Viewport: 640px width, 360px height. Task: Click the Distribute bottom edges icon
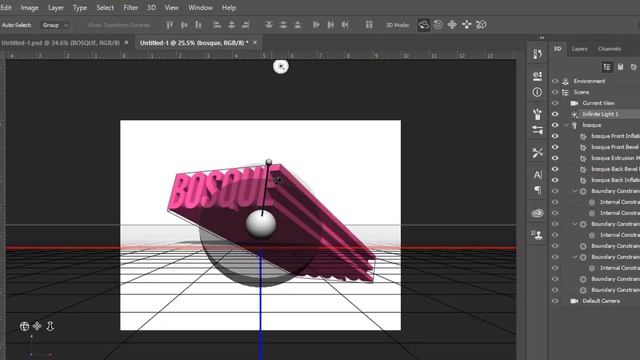tap(298, 25)
